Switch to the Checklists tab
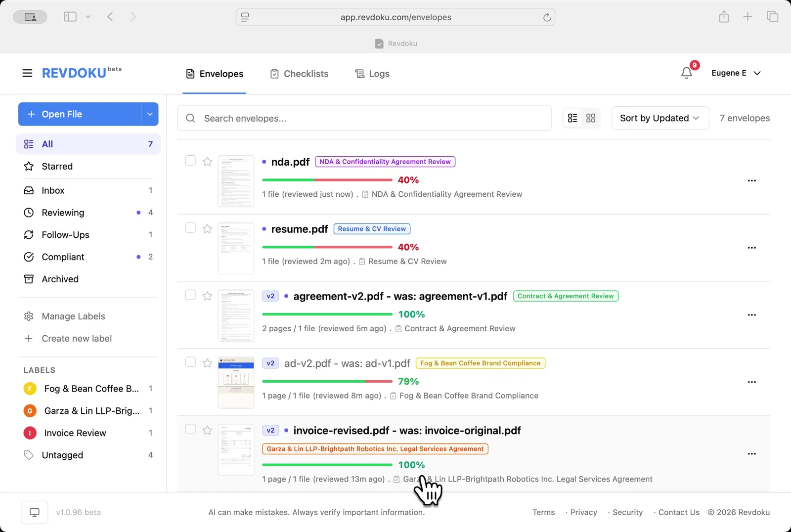Screen dimensions: 791x532 coord(306,73)
